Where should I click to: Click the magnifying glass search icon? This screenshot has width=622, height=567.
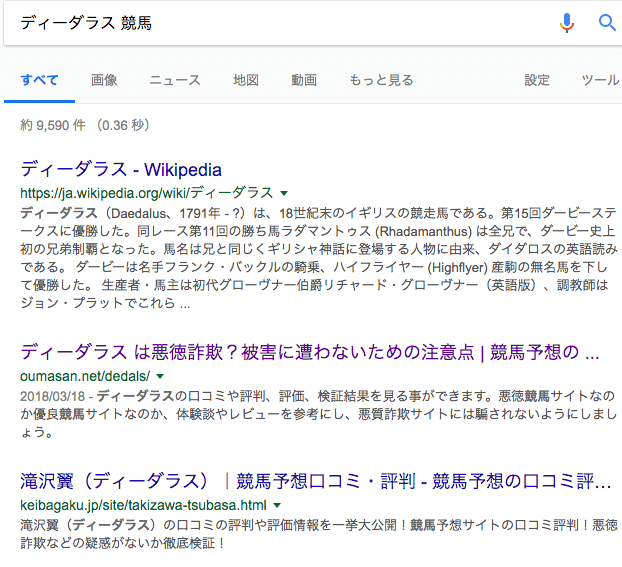coord(607,23)
